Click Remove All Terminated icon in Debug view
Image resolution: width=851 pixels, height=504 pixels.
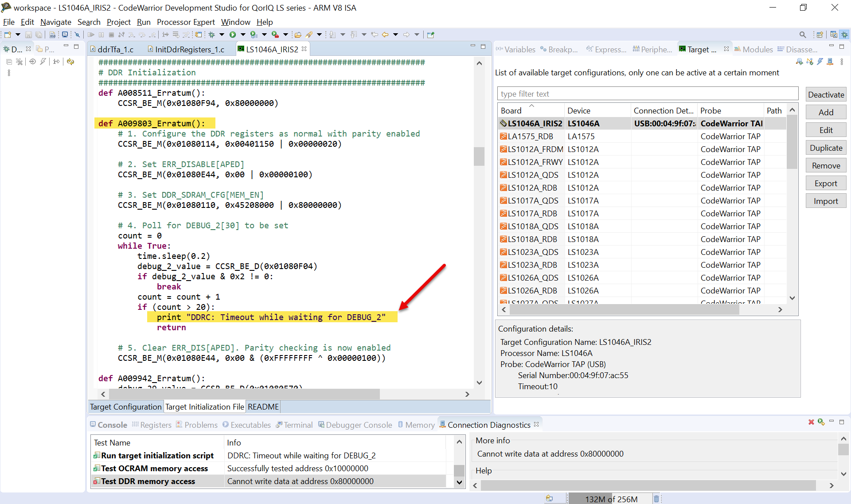click(x=20, y=62)
